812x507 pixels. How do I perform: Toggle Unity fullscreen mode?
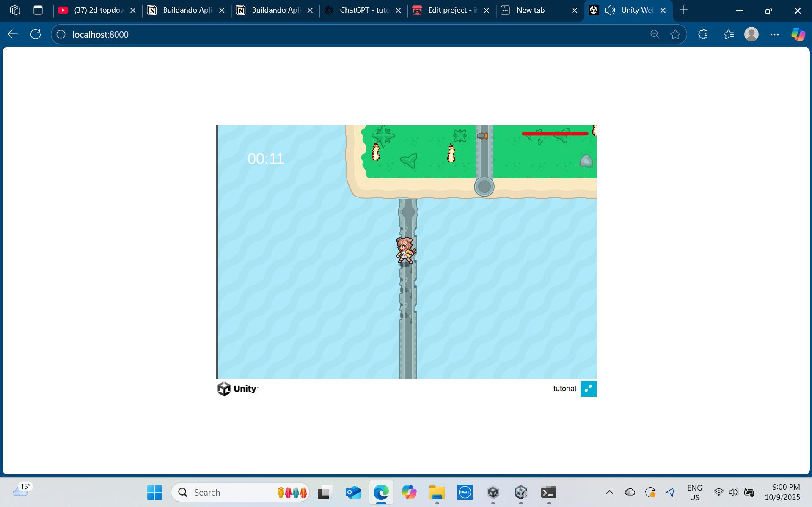588,389
